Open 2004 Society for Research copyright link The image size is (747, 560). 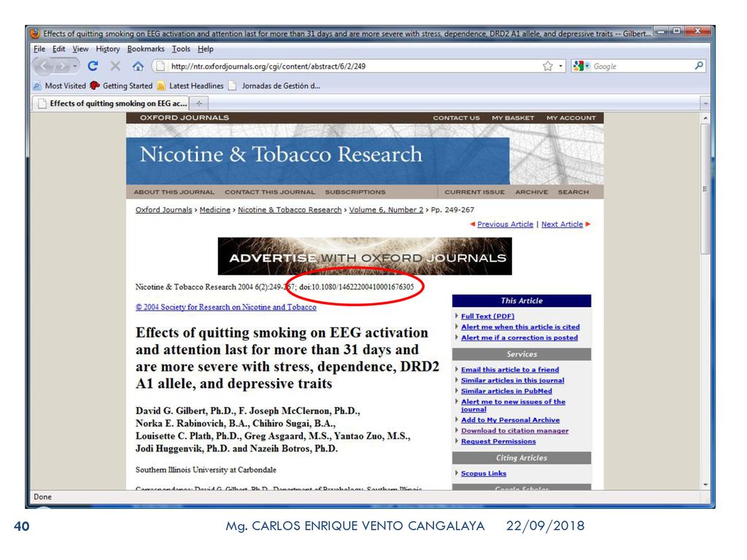click(x=226, y=307)
